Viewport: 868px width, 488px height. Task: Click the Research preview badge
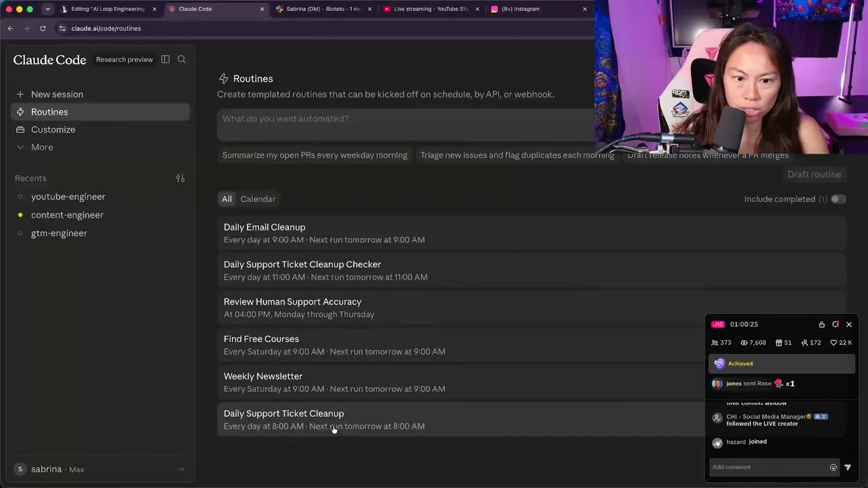[124, 60]
